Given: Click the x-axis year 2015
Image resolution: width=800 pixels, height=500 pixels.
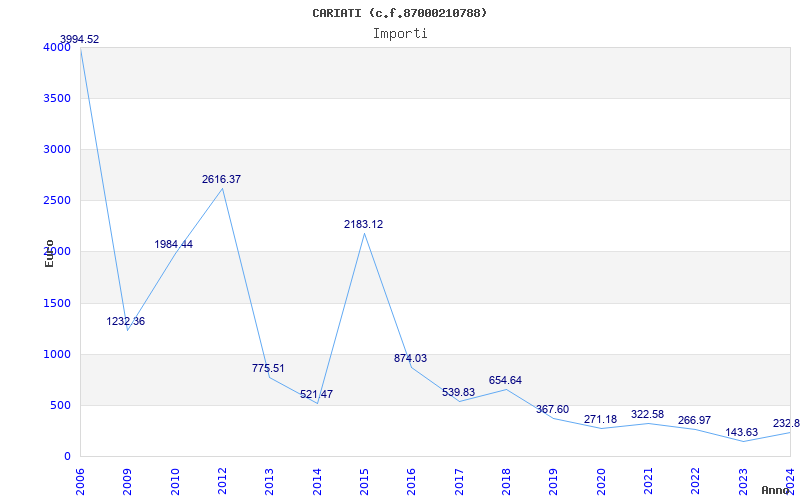Looking at the screenshot, I should 364,481.
